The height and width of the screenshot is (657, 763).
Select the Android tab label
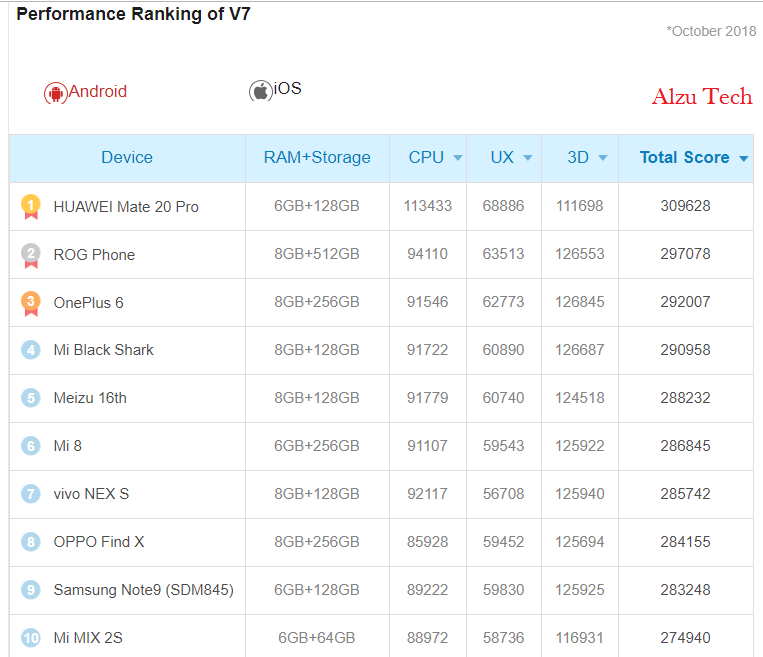(98, 91)
